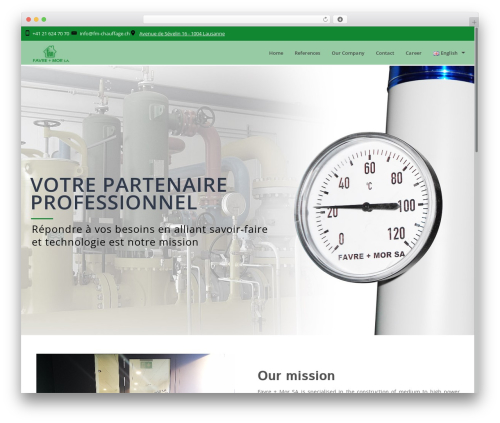Click the browser reload icon
The image size is (500, 423).
(x=325, y=19)
